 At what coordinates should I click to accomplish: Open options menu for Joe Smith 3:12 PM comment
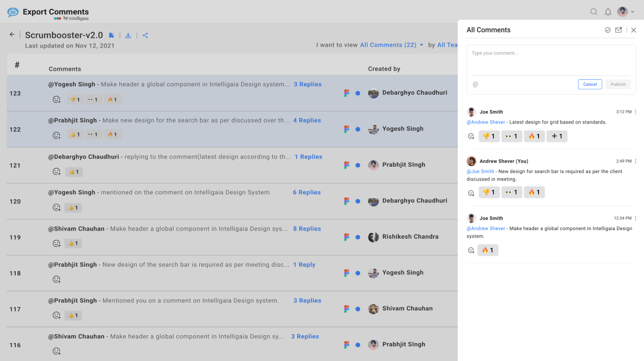click(x=636, y=112)
